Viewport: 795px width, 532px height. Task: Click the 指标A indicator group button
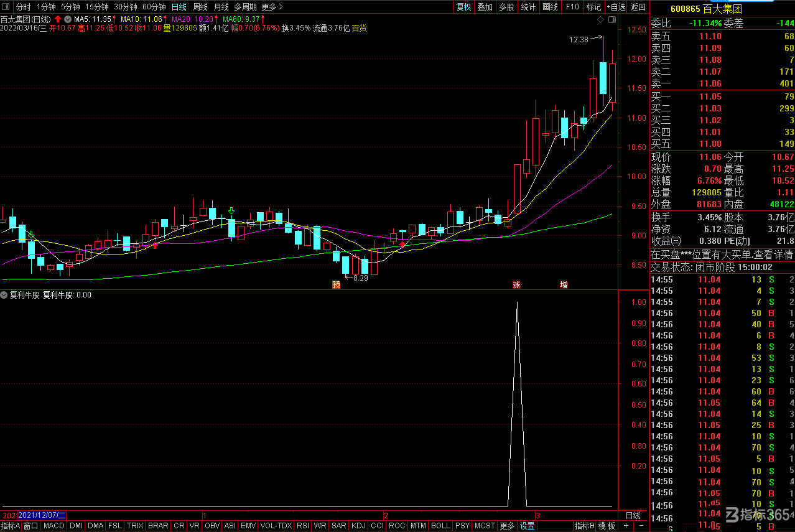pos(11,526)
